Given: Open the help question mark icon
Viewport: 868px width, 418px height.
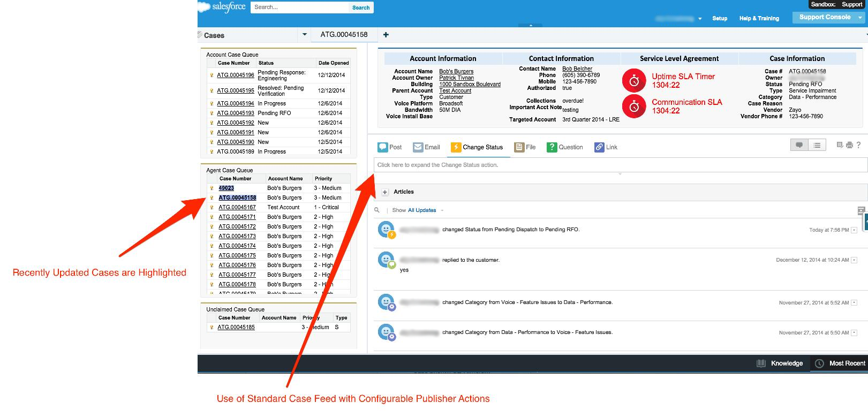Looking at the screenshot, I should click(858, 145).
